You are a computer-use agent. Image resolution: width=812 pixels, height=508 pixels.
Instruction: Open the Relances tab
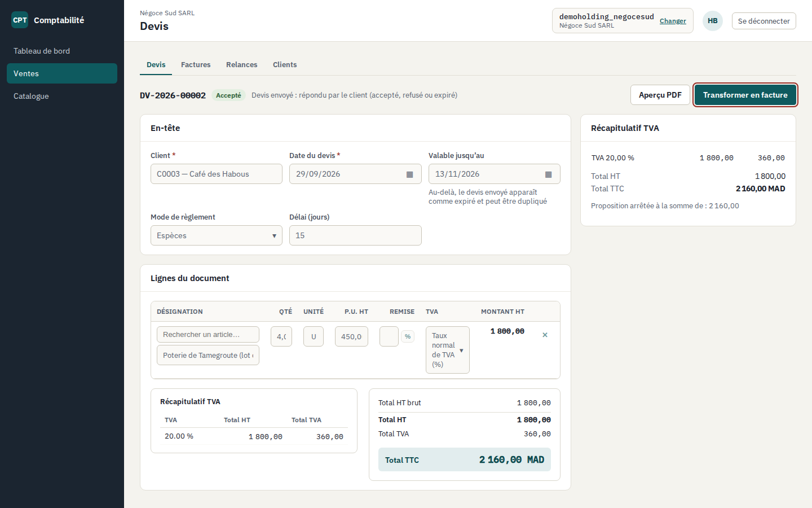click(242, 65)
